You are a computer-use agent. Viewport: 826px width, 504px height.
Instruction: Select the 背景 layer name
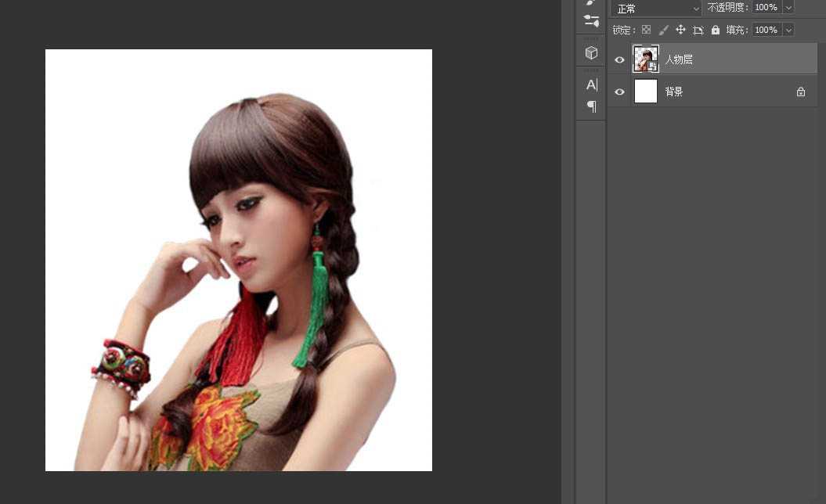(674, 92)
